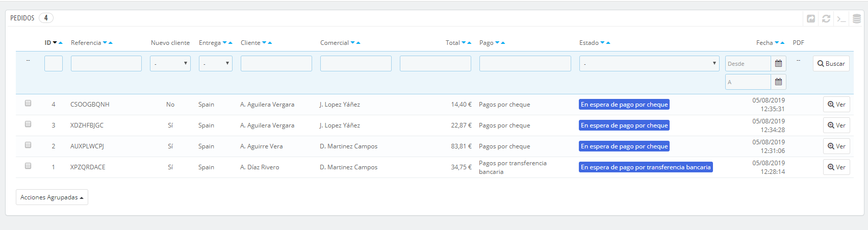Tick the checkbox for order XDZHFBJGC

click(28, 124)
